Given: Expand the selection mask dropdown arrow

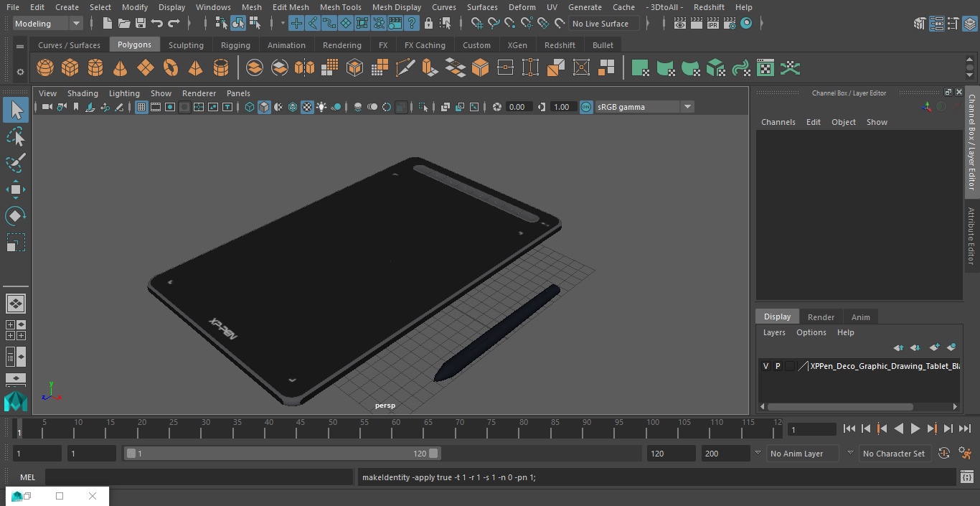Looking at the screenshot, I should tap(282, 24).
